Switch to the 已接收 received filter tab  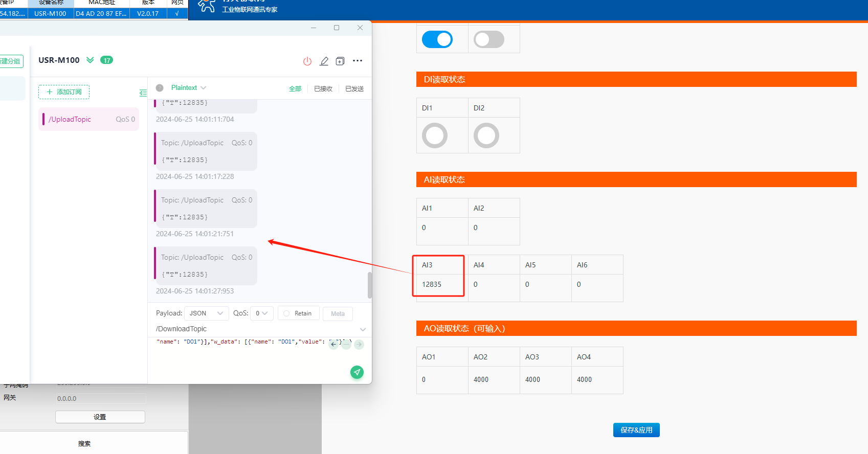(x=323, y=89)
